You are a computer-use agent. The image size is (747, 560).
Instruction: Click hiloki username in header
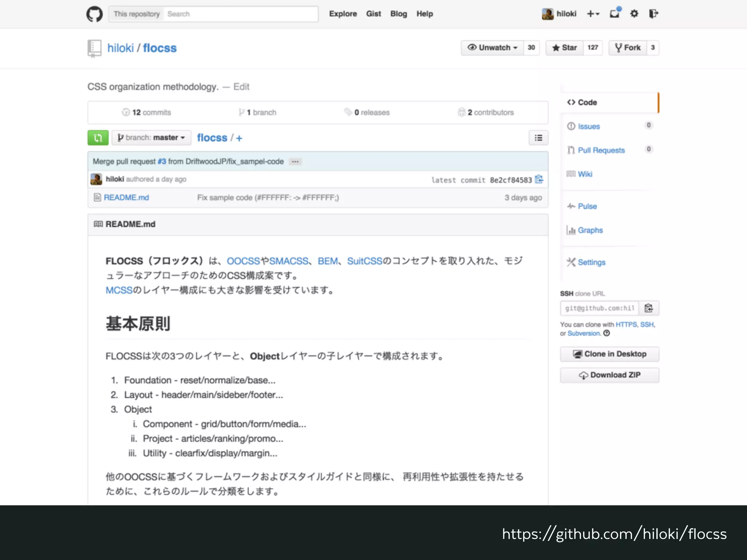[x=566, y=14]
